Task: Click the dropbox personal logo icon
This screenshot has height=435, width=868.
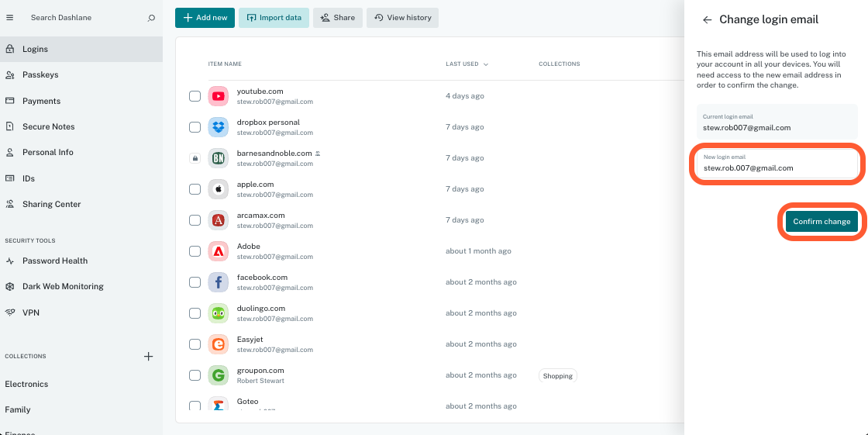Action: pyautogui.click(x=218, y=127)
